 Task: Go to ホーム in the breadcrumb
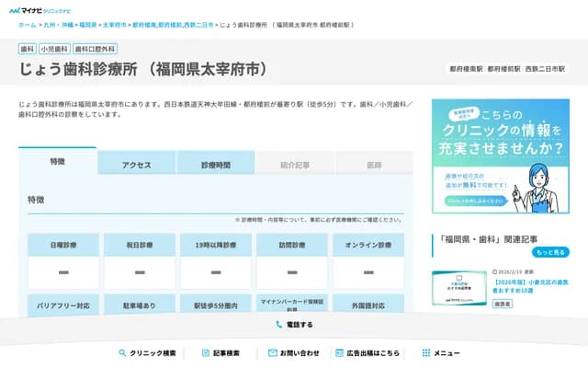pyautogui.click(x=28, y=25)
